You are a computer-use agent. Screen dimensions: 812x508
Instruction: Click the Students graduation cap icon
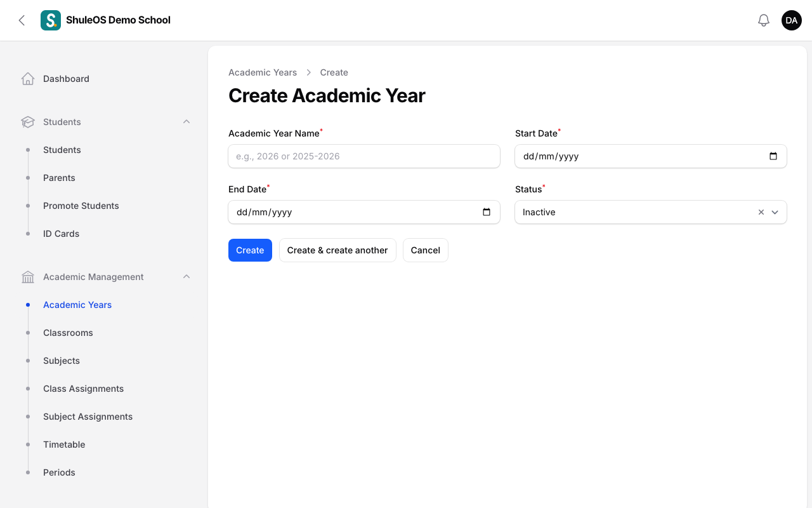coord(28,122)
